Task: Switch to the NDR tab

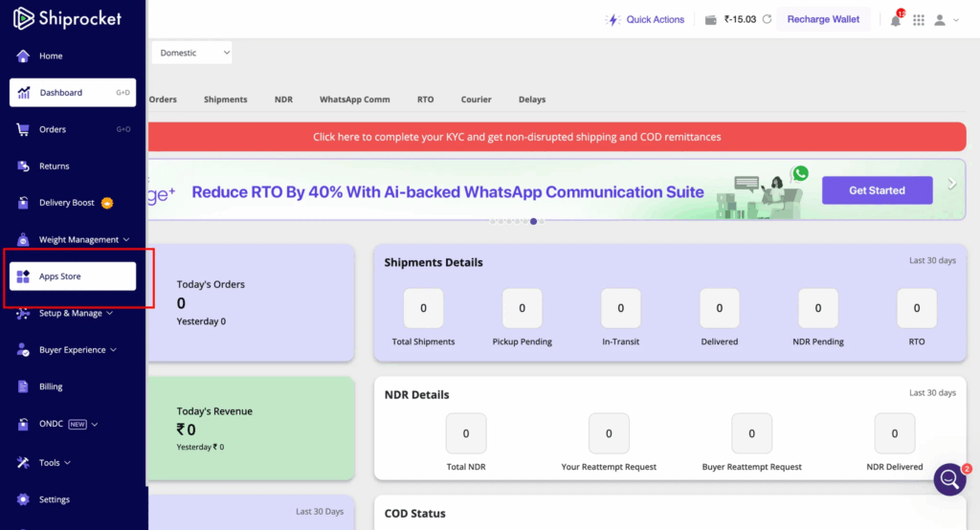Action: point(283,99)
